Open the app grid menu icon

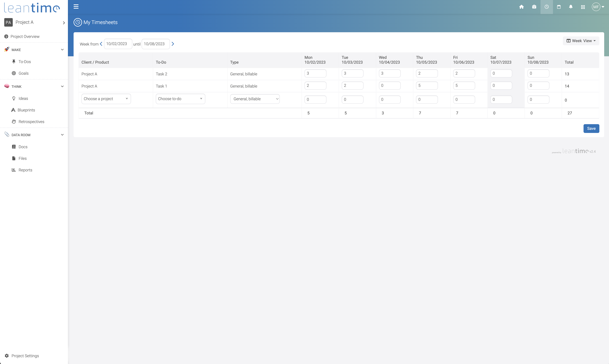coord(583,7)
